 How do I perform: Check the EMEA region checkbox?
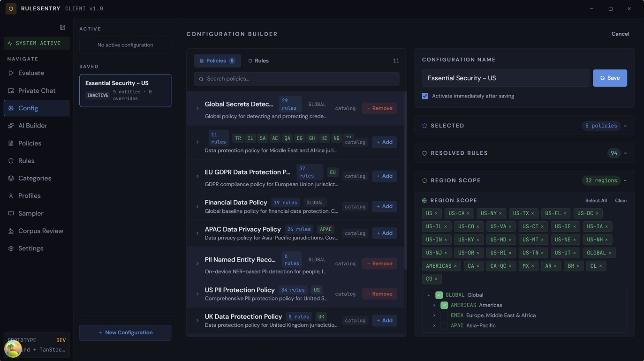pyautogui.click(x=444, y=316)
